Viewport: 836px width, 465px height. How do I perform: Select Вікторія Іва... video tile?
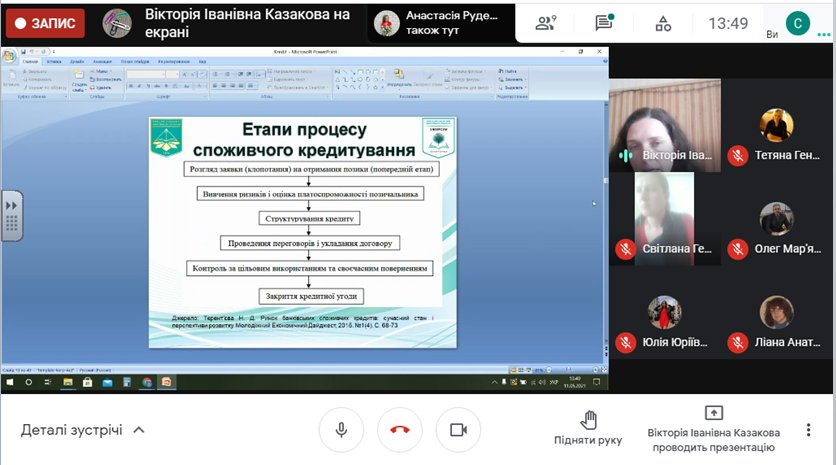coord(665,126)
